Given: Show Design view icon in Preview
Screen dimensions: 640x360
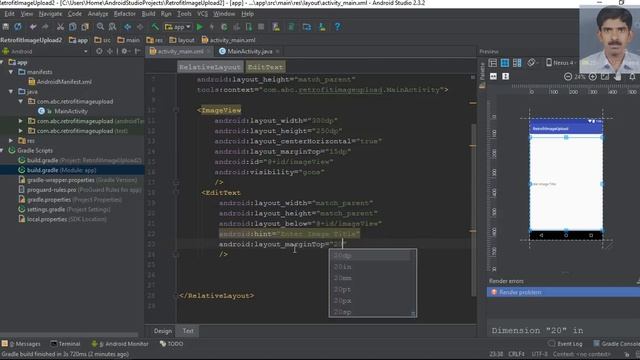Looking at the screenshot, I should click(493, 63).
